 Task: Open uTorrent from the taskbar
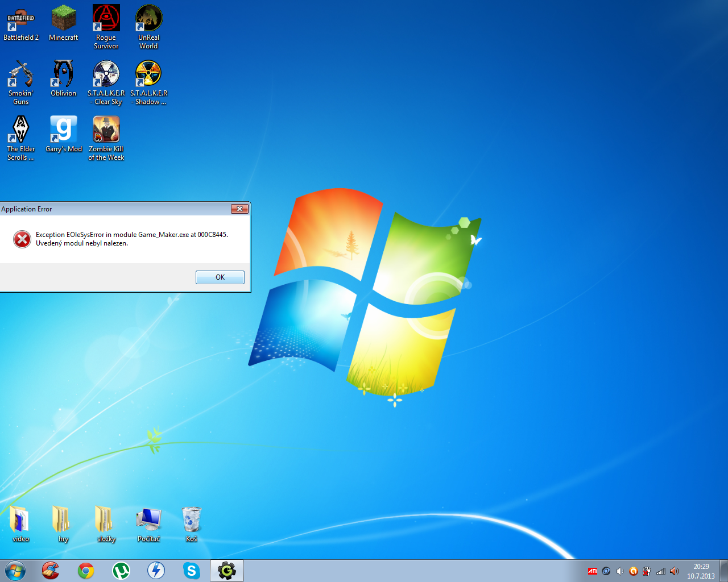pyautogui.click(x=121, y=571)
